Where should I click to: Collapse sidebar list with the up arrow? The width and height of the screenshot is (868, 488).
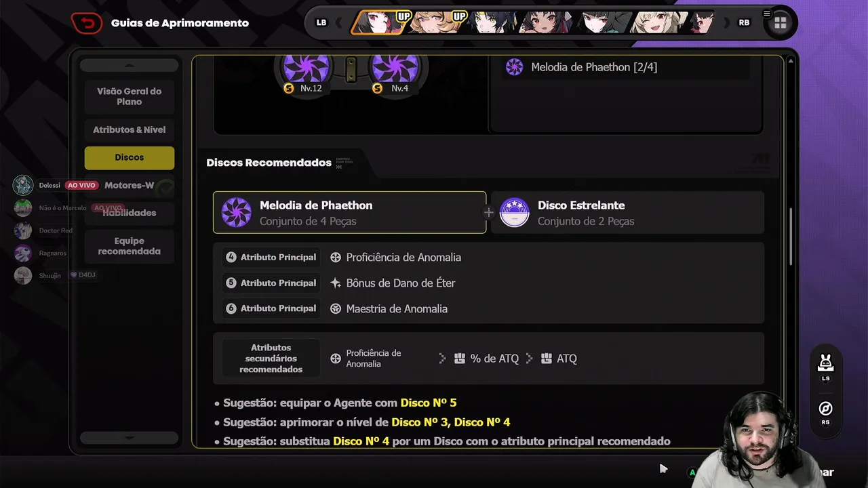[x=129, y=65]
